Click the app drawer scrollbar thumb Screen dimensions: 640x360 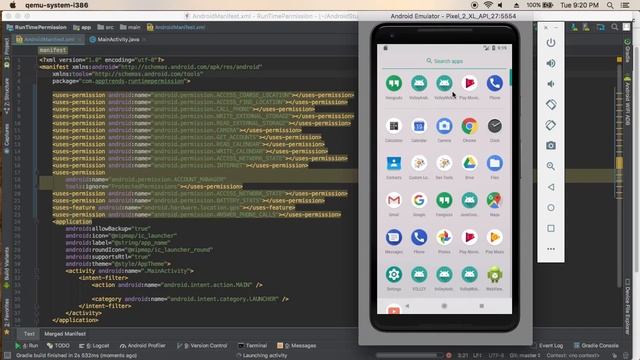click(510, 77)
